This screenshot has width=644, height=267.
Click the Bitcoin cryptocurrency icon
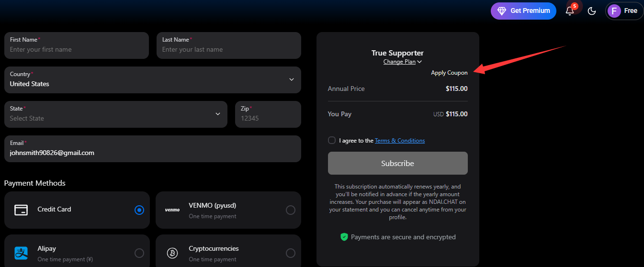point(172,253)
